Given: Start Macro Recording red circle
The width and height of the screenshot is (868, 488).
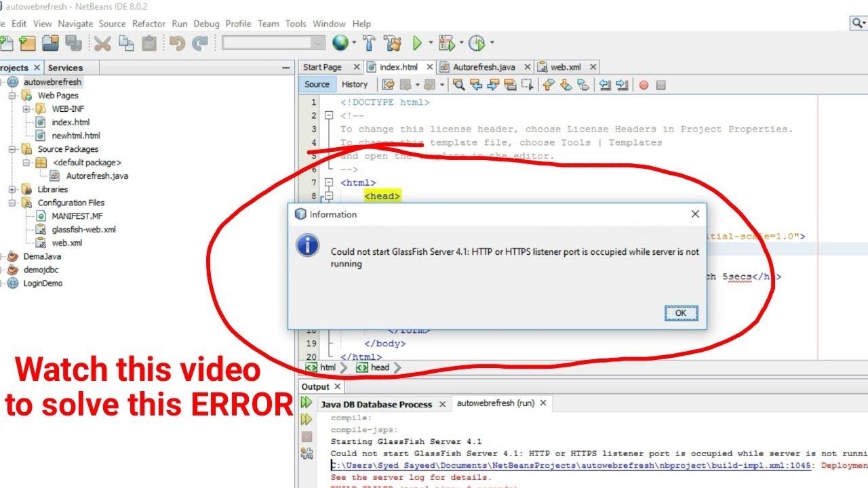Looking at the screenshot, I should (x=644, y=85).
